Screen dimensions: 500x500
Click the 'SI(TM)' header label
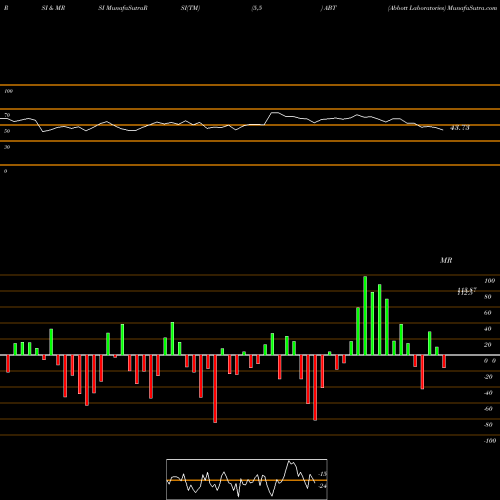click(x=190, y=8)
